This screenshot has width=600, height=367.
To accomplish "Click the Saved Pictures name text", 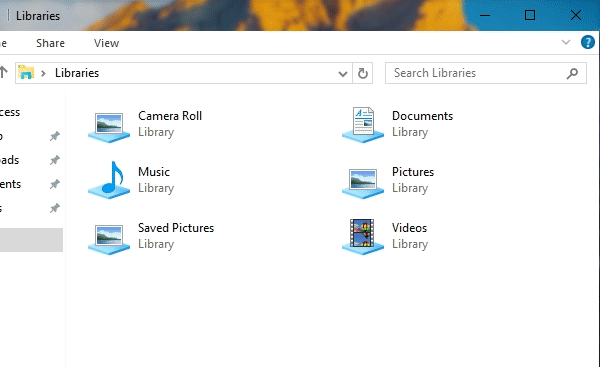I will [176, 228].
